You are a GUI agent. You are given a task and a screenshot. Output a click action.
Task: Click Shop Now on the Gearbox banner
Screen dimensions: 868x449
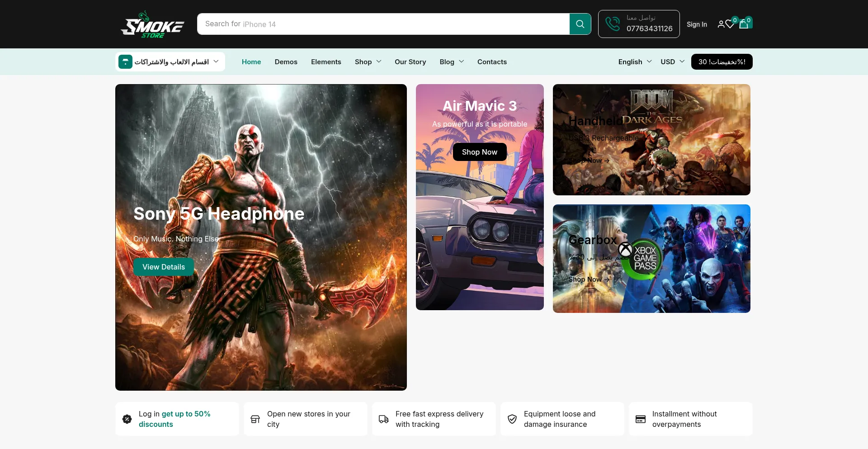(x=589, y=279)
